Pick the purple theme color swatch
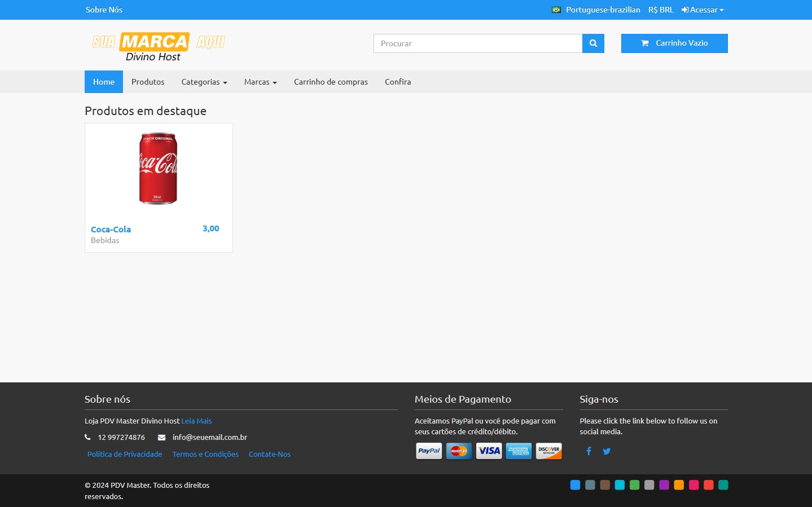This screenshot has height=507, width=812. pos(664,485)
